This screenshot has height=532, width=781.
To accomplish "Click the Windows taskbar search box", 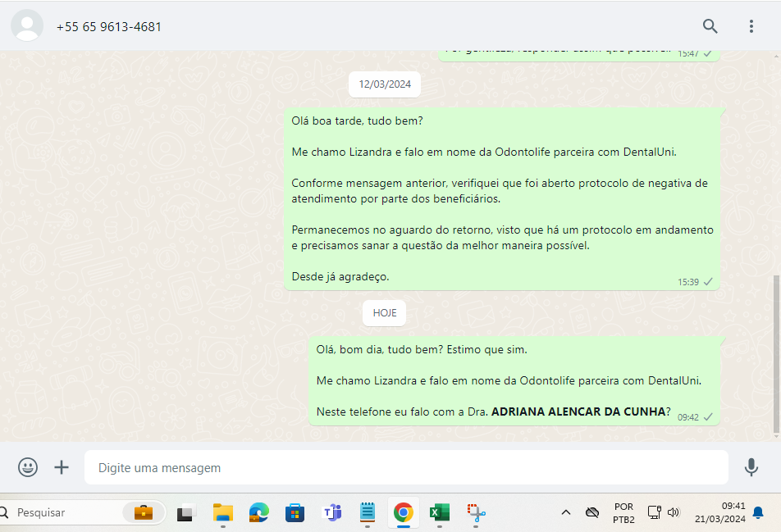I will point(82,512).
